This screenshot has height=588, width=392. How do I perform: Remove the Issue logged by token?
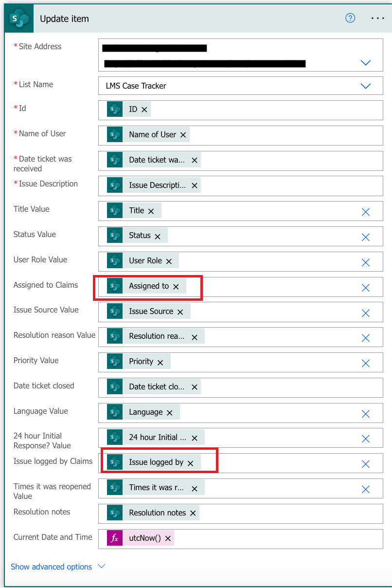tap(190, 462)
